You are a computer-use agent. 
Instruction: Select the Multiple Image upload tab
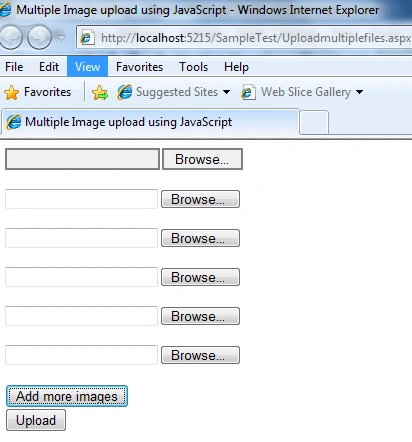[x=150, y=122]
